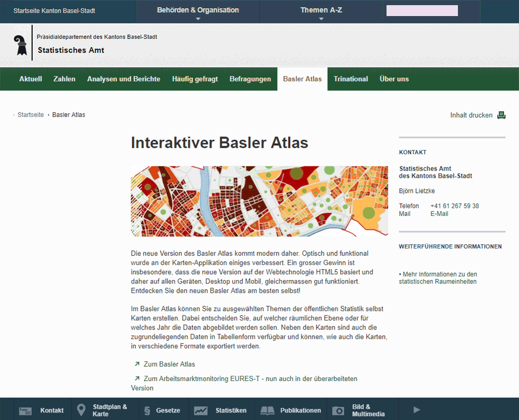
Task: Expand the Behörden & Organisation dropdown arrow
Action: click(198, 19)
